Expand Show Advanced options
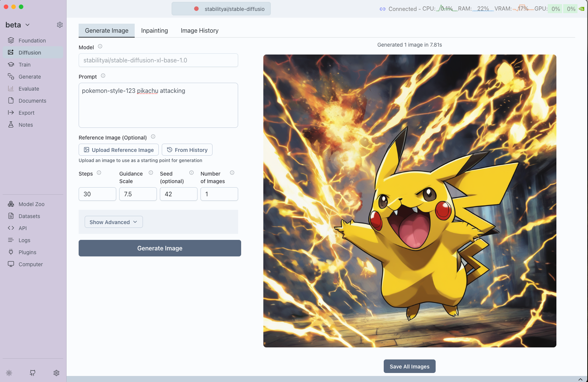 point(114,222)
